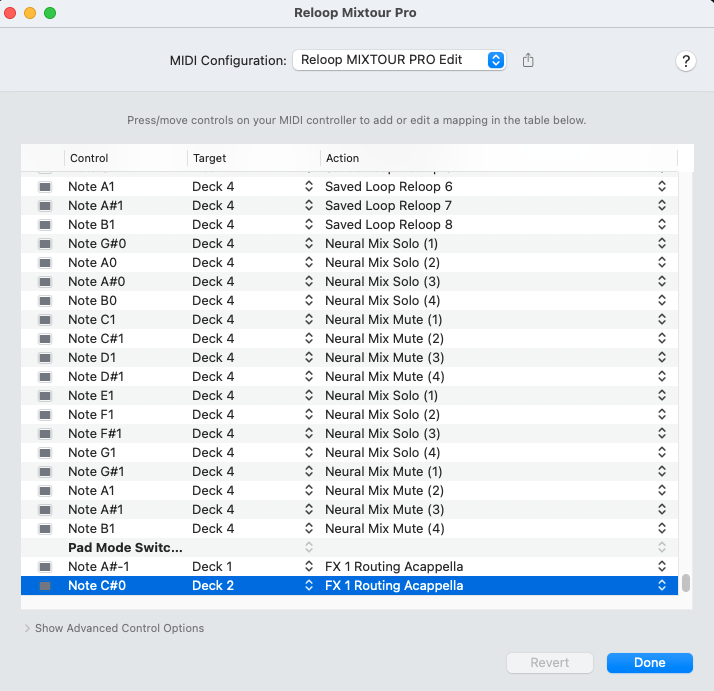This screenshot has height=691, width=714.
Task: Open the action stepper for Saved Loop Reloop 7
Action: click(662, 205)
